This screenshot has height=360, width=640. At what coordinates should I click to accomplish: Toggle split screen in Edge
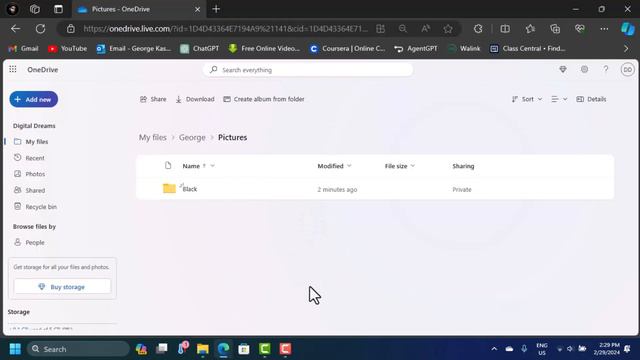click(505, 29)
